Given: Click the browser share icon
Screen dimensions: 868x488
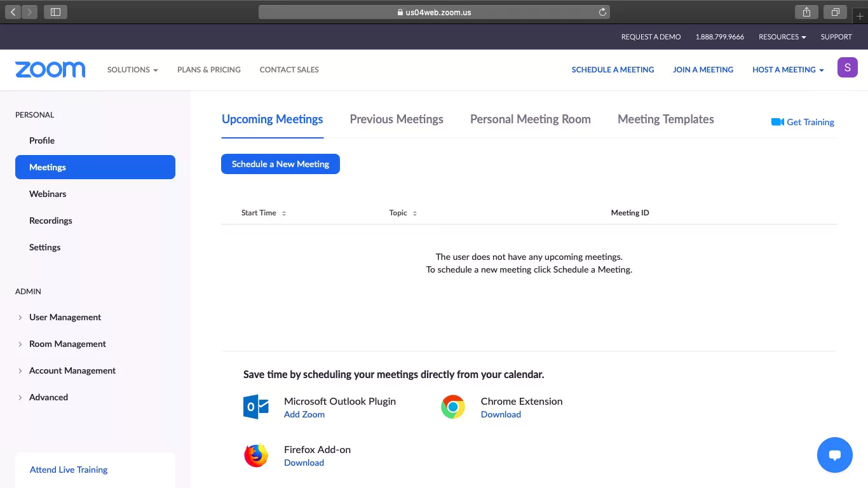Looking at the screenshot, I should (806, 12).
